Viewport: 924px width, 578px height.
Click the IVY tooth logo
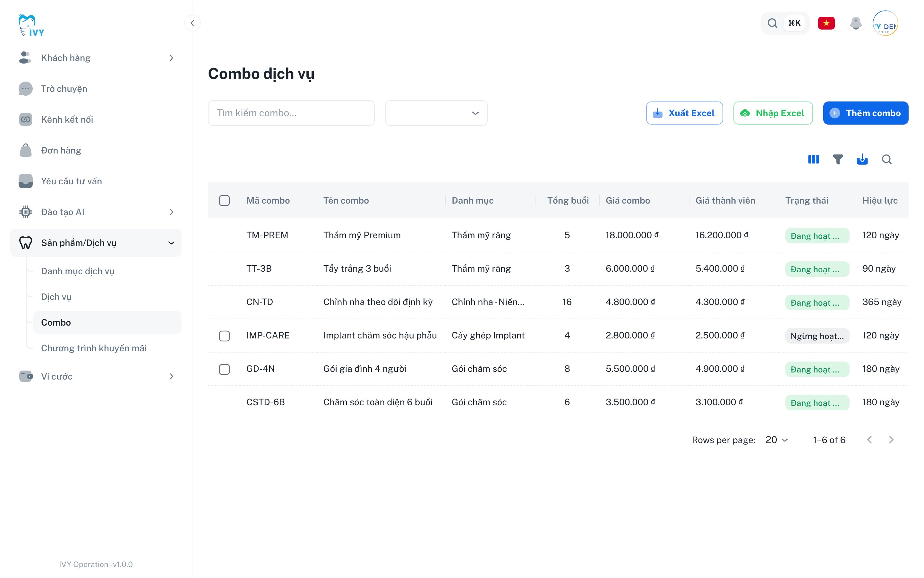31,25
